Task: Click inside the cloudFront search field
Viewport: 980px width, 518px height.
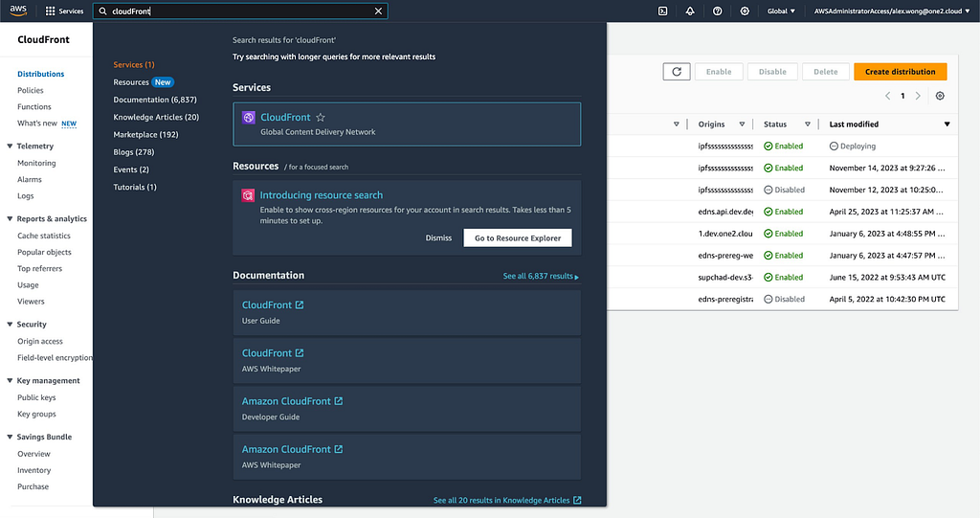Action: point(240,11)
